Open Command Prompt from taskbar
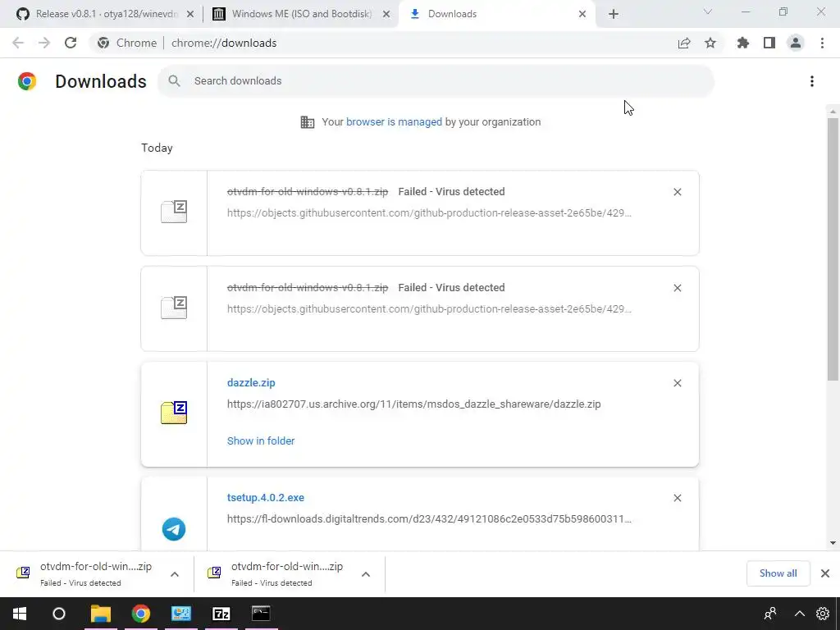The height and width of the screenshot is (630, 840). coord(261,614)
